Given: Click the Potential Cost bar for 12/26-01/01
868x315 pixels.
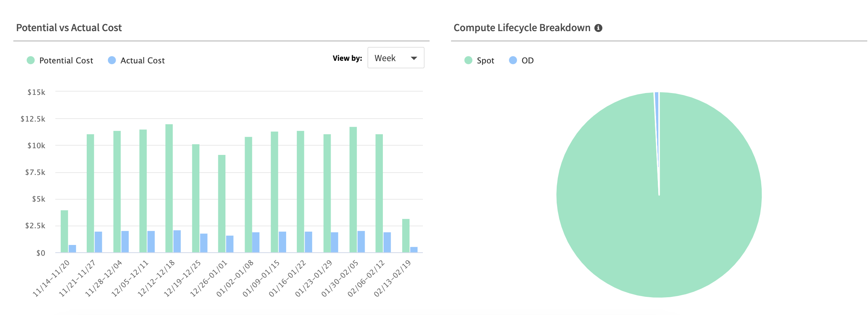Looking at the screenshot, I should pos(222,203).
